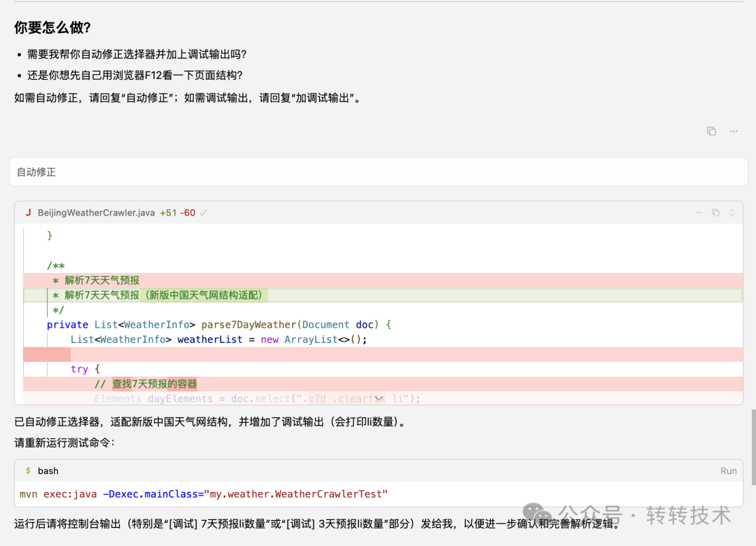Click the 你要怎么做? heading
This screenshot has height=546, width=756.
click(52, 27)
